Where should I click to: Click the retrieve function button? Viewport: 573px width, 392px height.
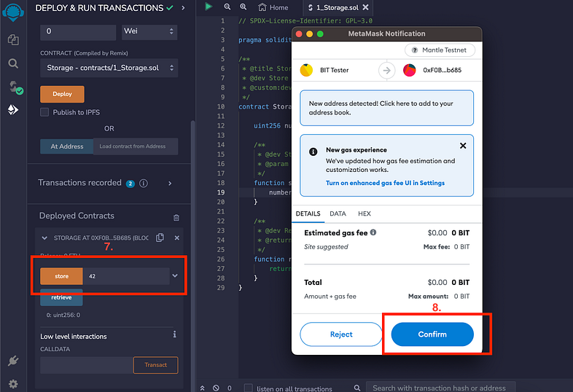[x=61, y=297]
